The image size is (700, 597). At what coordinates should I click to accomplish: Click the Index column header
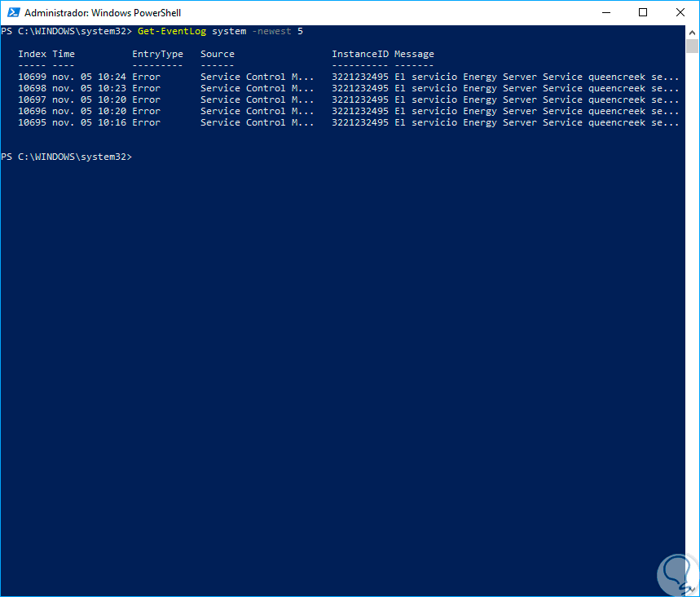click(32, 54)
